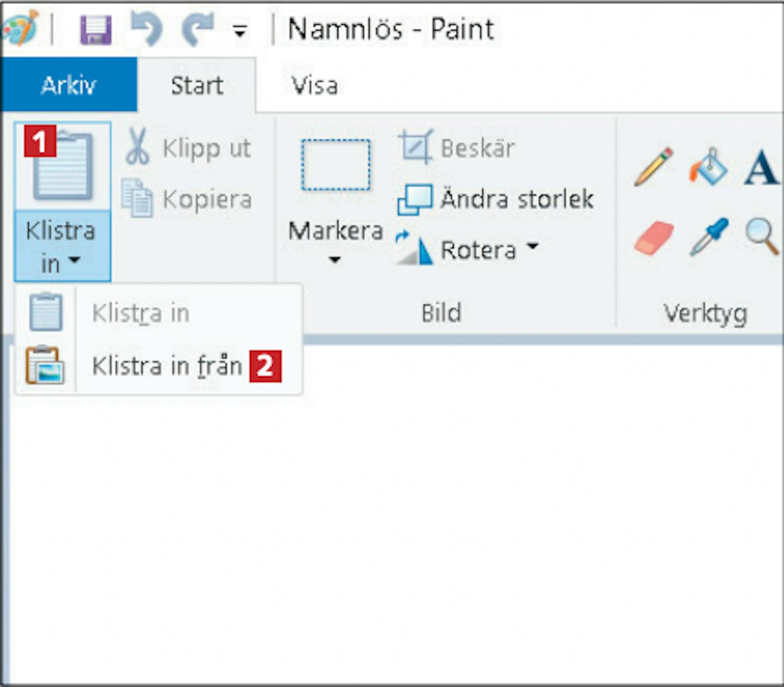Screen dimensions: 784x687
Task: Open Ändra storlek resize dialog
Action: (495, 199)
